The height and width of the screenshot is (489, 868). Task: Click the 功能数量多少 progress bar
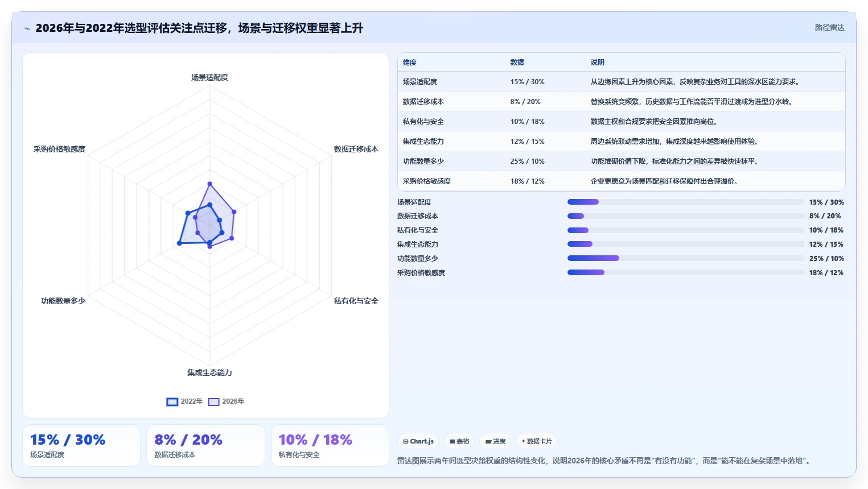coord(686,258)
